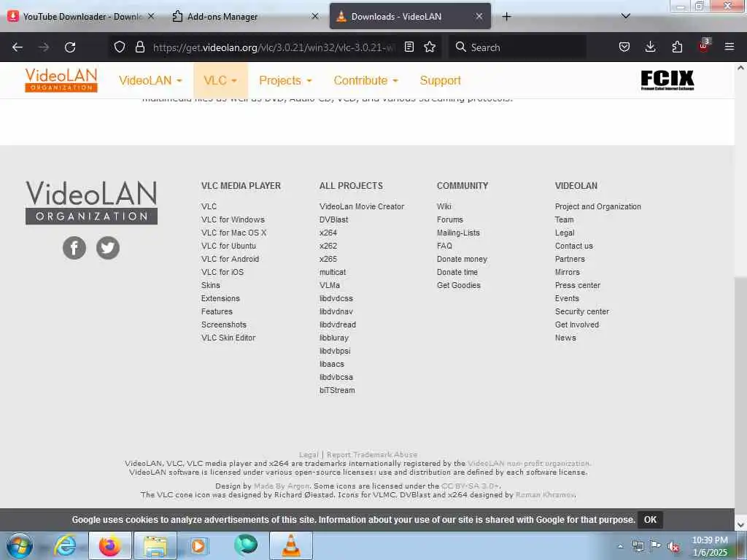747x560 pixels.
Task: Open the Windows Start orb
Action: point(20,545)
